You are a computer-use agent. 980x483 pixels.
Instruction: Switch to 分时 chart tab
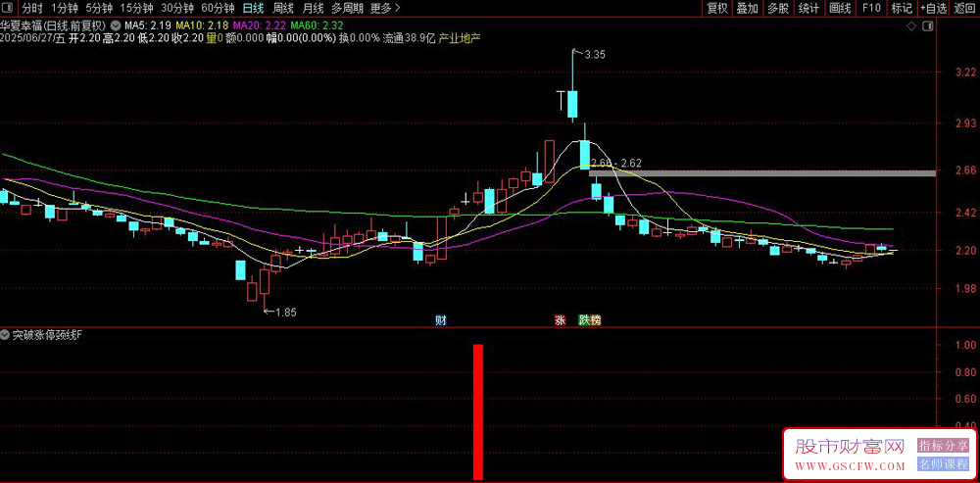(32, 8)
